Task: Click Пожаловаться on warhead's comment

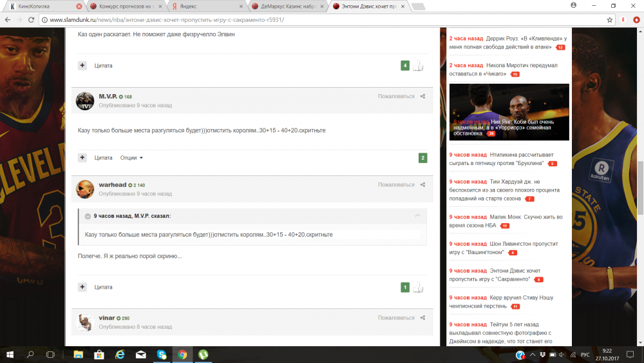Action: [x=396, y=185]
